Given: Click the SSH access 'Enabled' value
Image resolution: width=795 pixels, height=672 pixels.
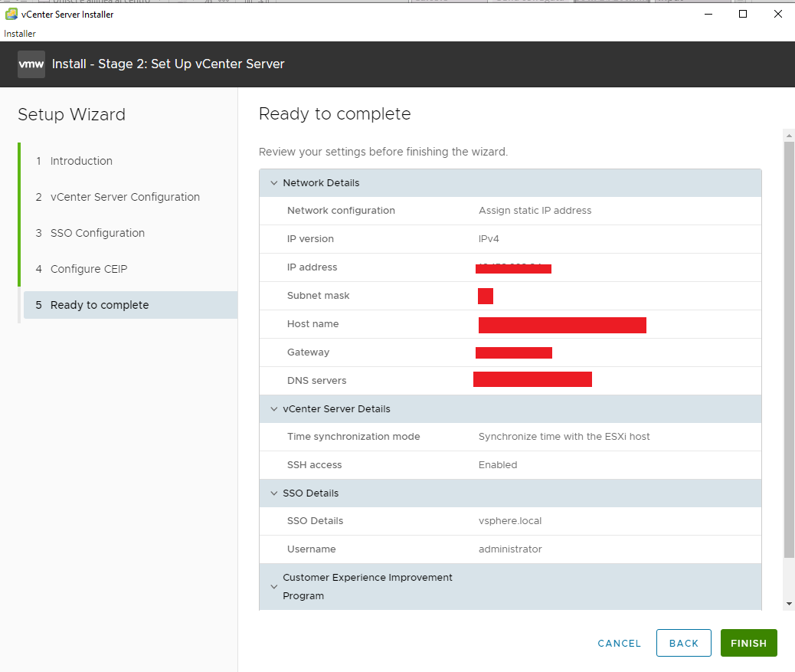Looking at the screenshot, I should coord(498,465).
